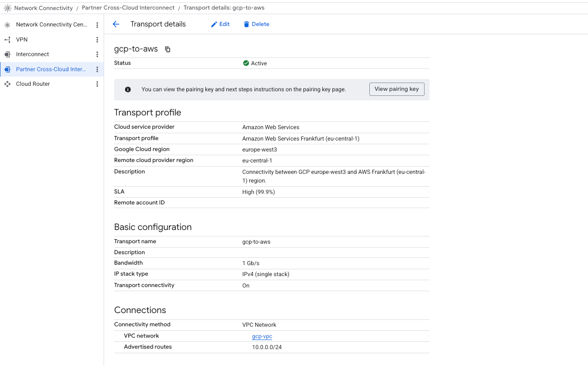Screen dimensions: 588x366
Task: Click the back arrow icon
Action: pyautogui.click(x=116, y=24)
